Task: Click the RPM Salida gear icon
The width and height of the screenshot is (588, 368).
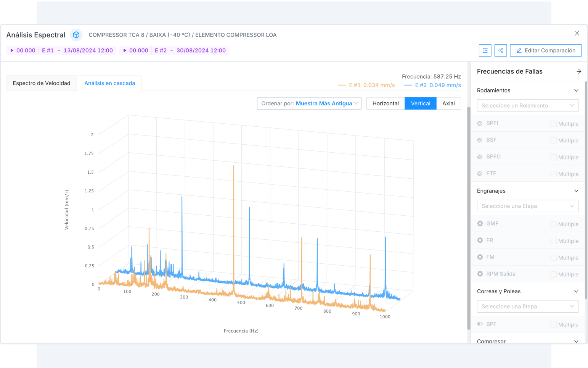Action: click(x=480, y=274)
